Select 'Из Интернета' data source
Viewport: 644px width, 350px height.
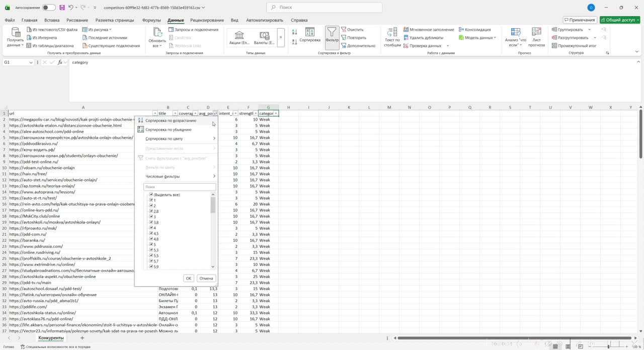(x=42, y=38)
